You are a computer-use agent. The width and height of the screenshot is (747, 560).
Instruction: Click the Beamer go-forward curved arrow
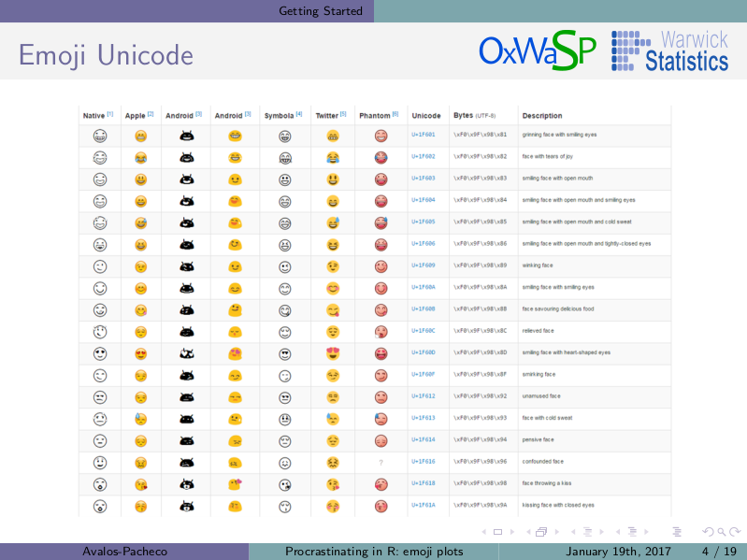click(x=735, y=532)
